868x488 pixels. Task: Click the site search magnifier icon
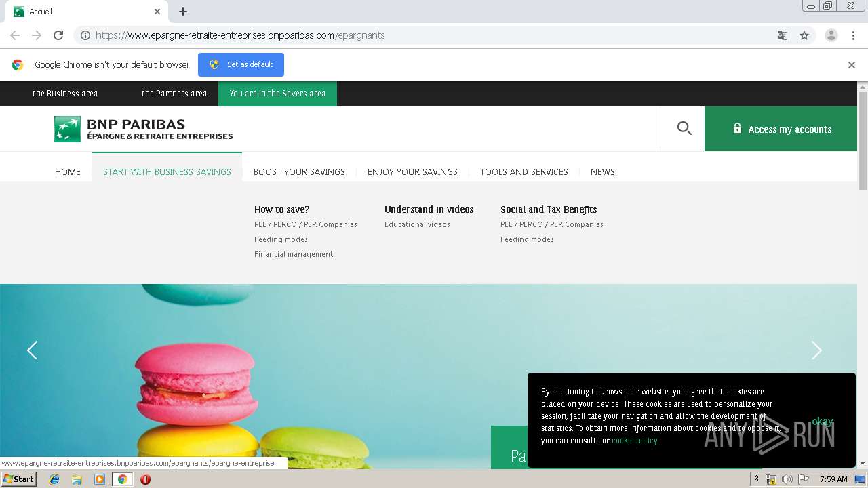(684, 128)
